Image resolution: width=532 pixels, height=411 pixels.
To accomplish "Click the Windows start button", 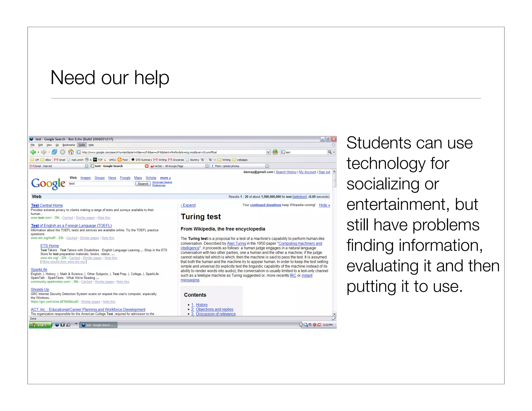I will click(x=41, y=325).
